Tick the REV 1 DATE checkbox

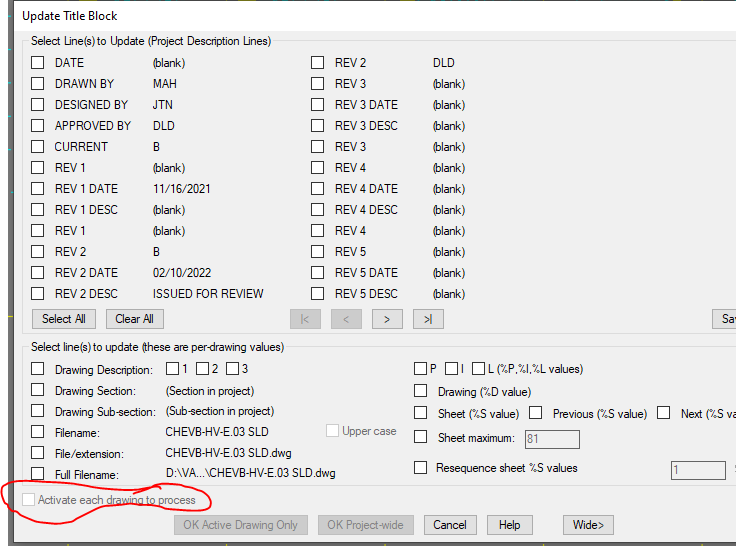[38, 188]
